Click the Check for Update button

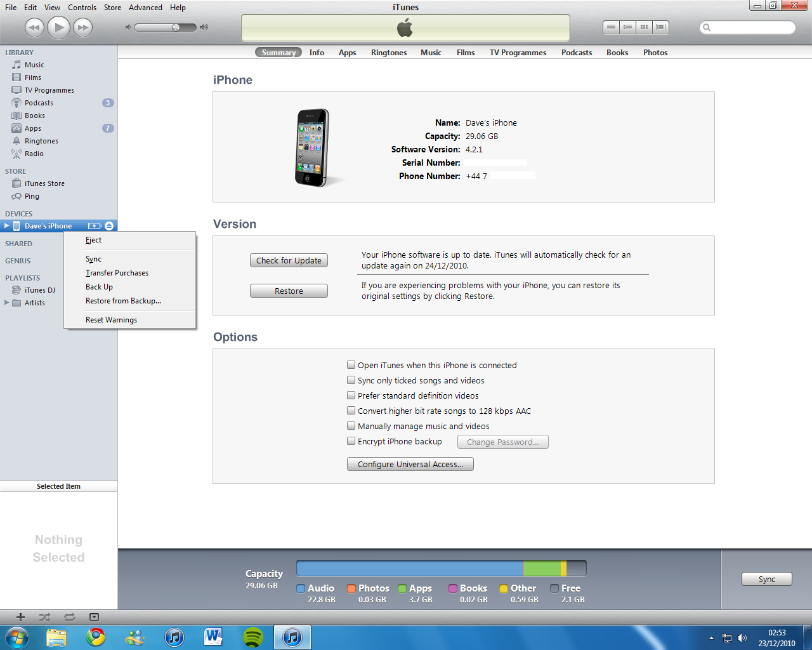click(289, 260)
